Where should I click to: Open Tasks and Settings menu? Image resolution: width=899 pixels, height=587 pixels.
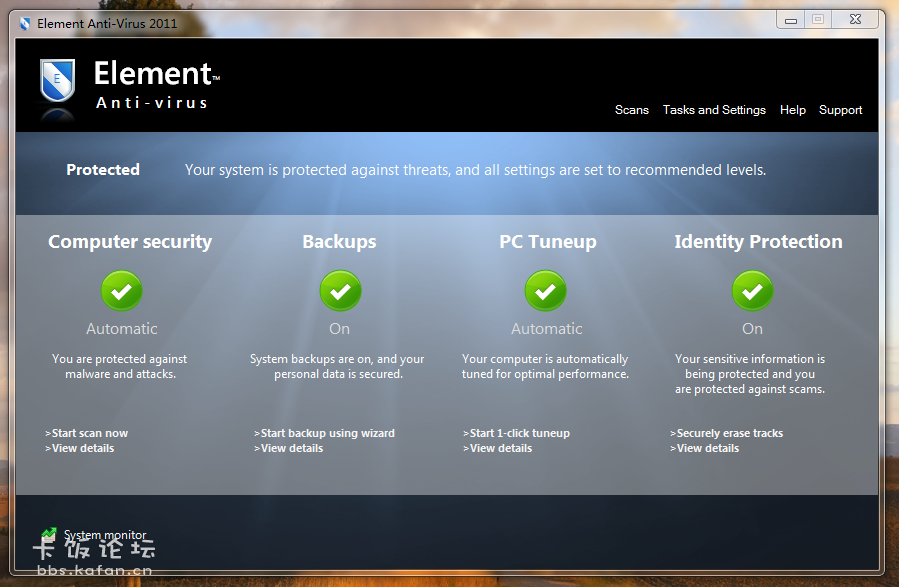(x=714, y=110)
